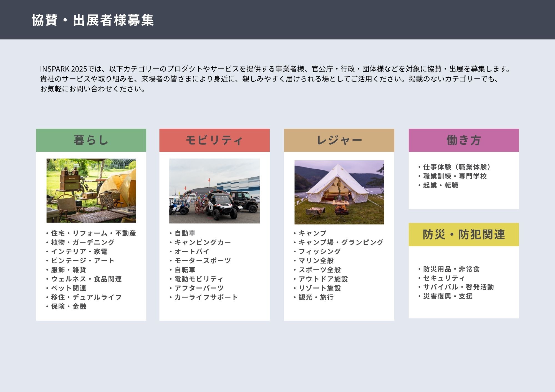Click 植物・ガーデニング list item

coord(80,242)
